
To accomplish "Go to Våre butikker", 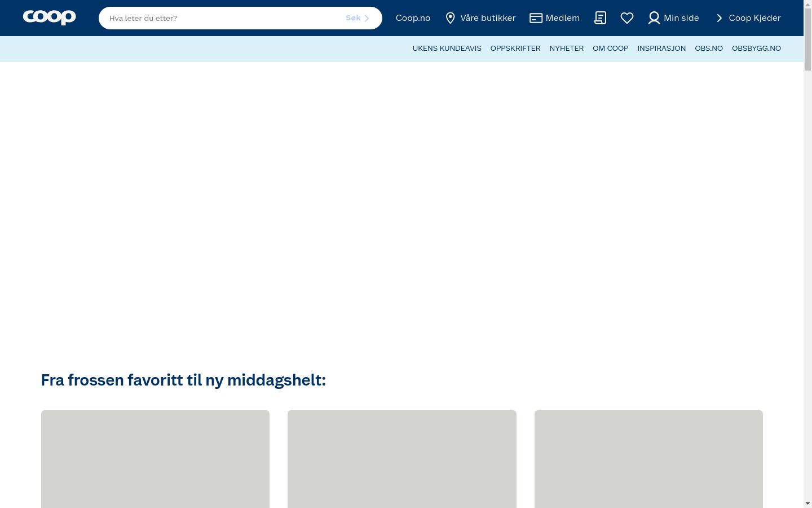I will [x=488, y=18].
